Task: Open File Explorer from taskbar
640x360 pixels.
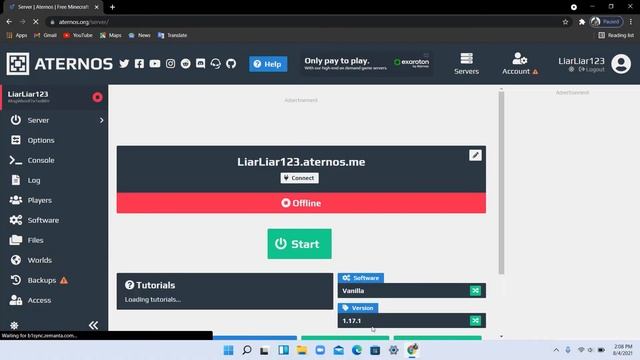Action: click(302, 350)
